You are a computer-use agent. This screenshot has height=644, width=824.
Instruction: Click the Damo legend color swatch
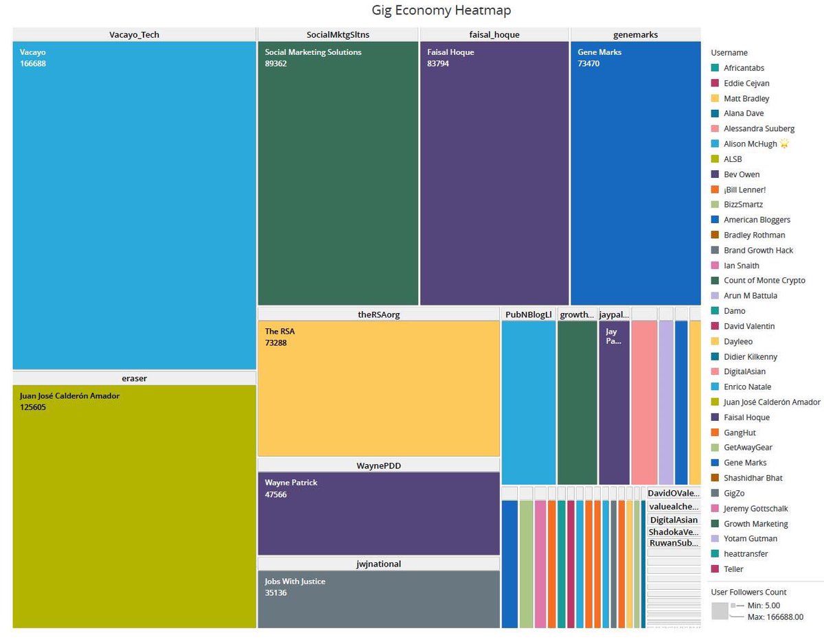(715, 311)
